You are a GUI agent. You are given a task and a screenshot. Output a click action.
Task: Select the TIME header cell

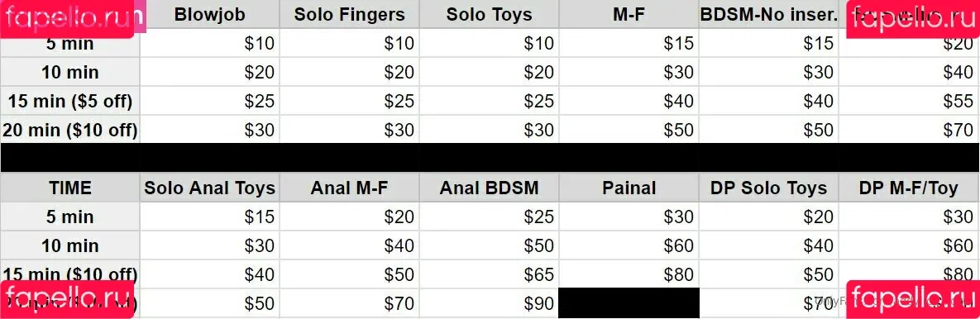(x=70, y=188)
